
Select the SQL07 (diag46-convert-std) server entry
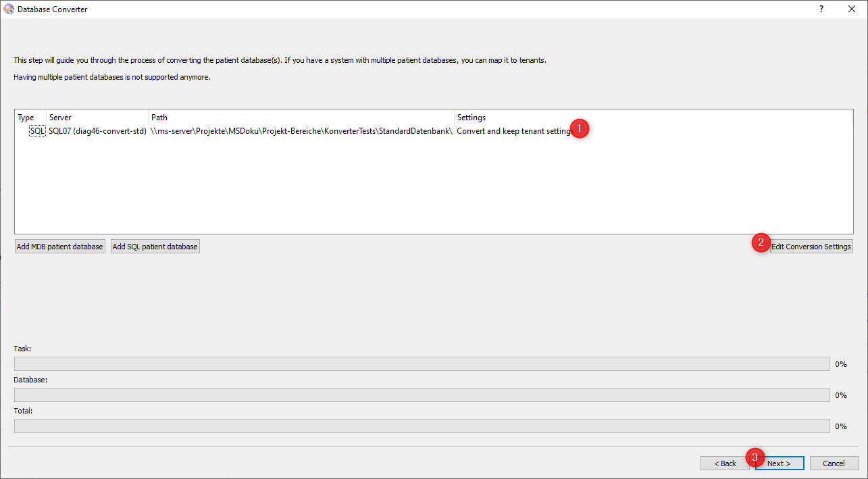pos(97,131)
